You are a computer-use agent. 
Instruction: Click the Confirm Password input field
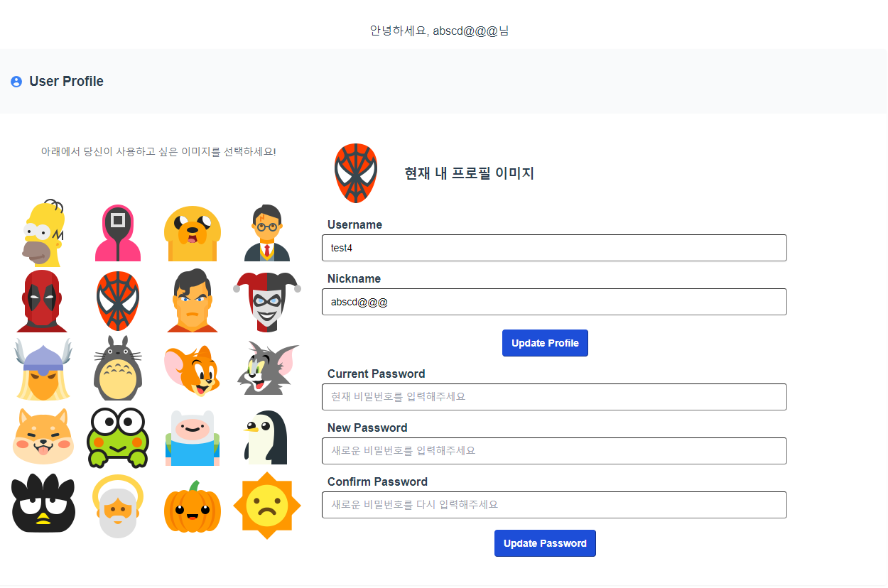(554, 505)
